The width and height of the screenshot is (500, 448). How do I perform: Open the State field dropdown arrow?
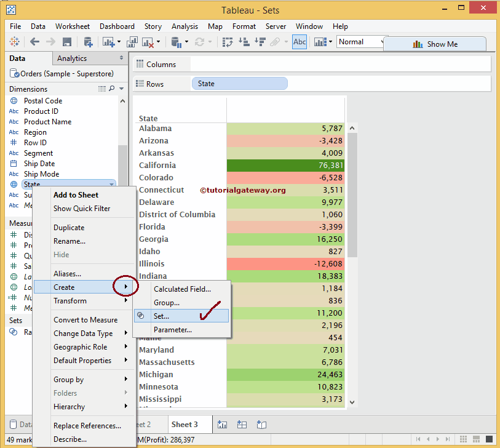(x=111, y=184)
